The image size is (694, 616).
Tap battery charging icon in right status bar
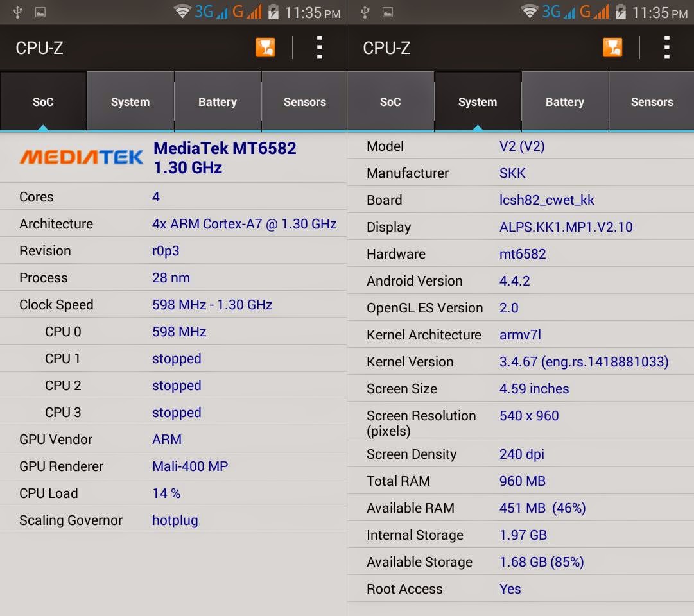tap(621, 12)
